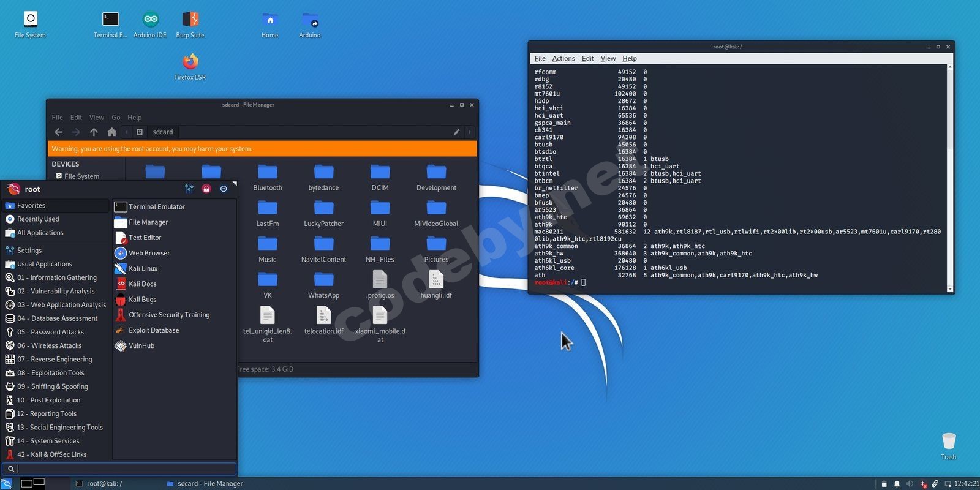Launch Arduino IDE desktop shortcut
Image resolution: width=980 pixels, height=490 pixels.
(150, 20)
